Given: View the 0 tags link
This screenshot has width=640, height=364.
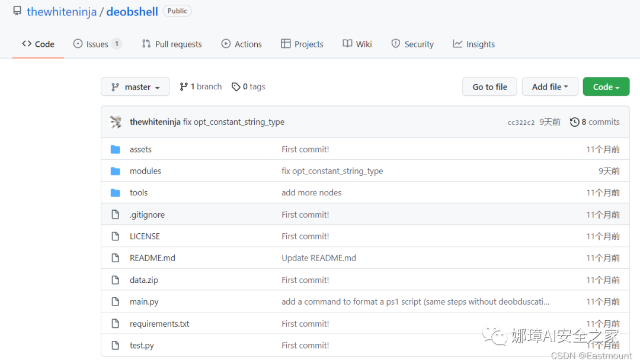Looking at the screenshot, I should pos(248,86).
